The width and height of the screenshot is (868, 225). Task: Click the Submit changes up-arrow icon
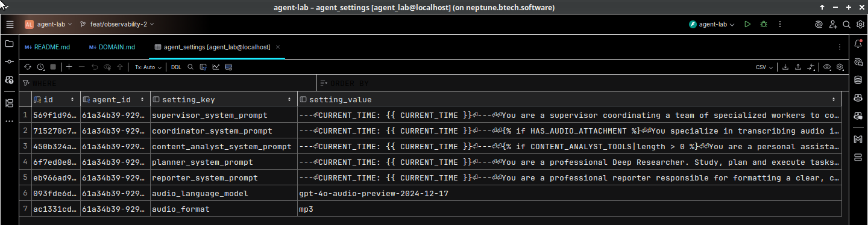click(x=120, y=67)
